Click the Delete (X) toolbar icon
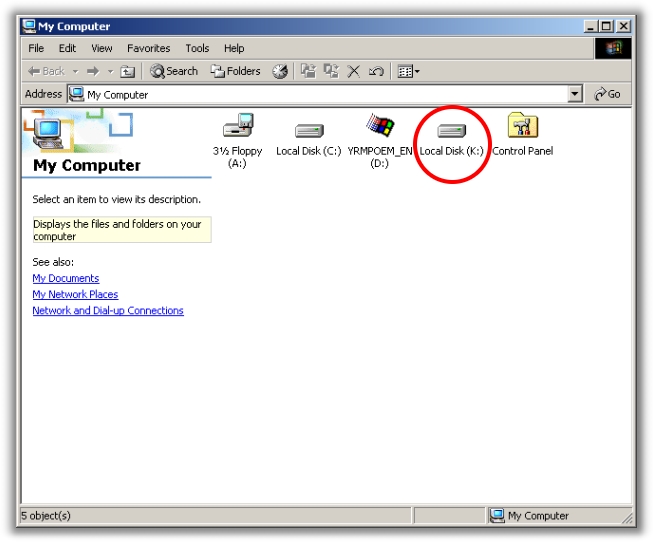The height and width of the screenshot is (543, 653). [x=354, y=72]
